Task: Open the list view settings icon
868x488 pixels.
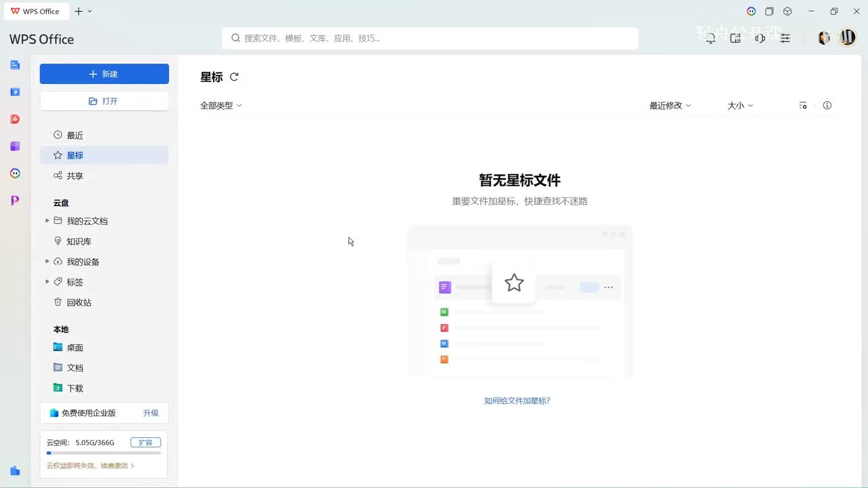Action: (803, 106)
